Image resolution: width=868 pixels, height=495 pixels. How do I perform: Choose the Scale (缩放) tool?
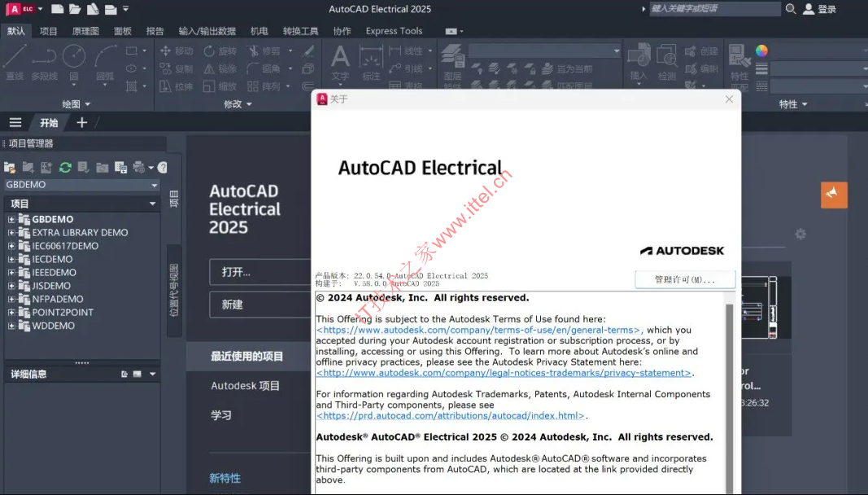tap(220, 86)
